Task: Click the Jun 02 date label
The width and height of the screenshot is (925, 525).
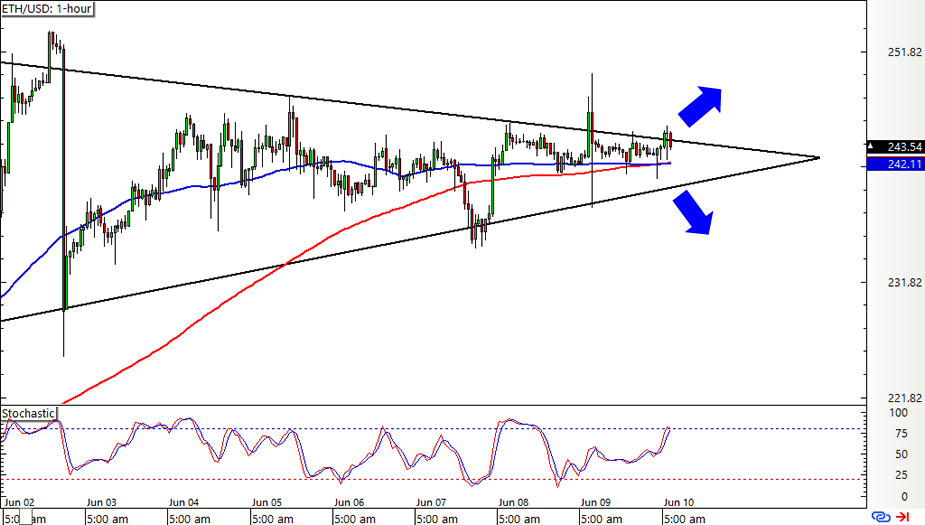Action: 19,503
